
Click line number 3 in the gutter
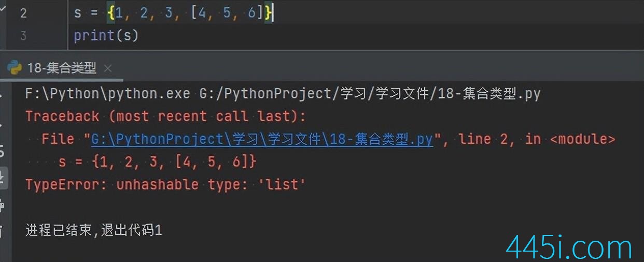coord(23,36)
